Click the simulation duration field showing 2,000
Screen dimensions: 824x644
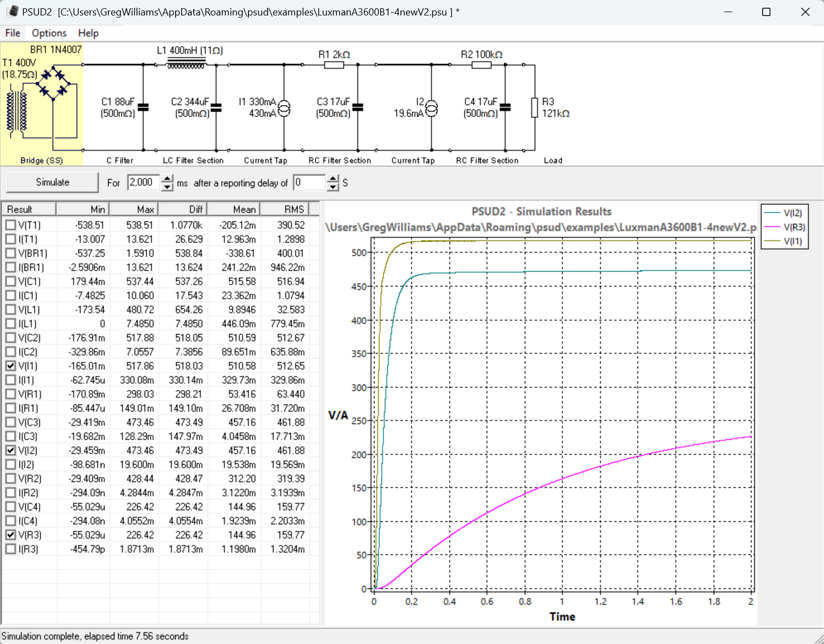point(144,182)
